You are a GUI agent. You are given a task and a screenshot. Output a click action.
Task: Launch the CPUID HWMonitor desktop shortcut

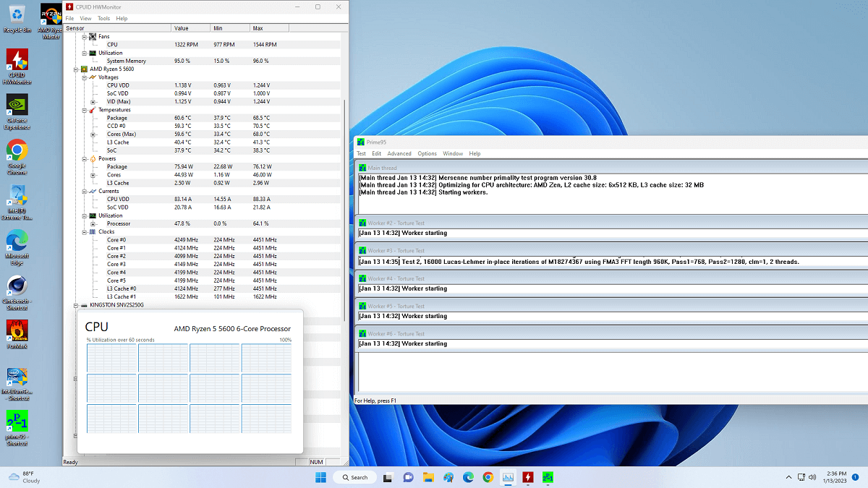17,67
